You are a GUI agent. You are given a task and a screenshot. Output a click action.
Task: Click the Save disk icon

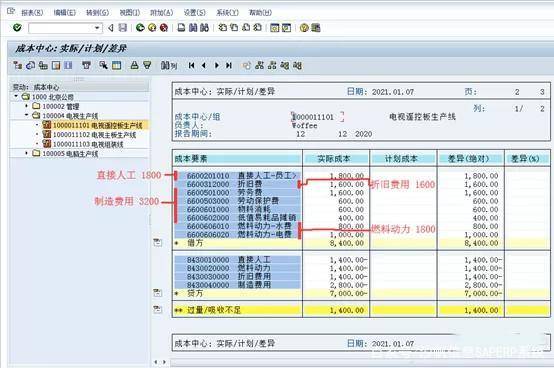122,28
